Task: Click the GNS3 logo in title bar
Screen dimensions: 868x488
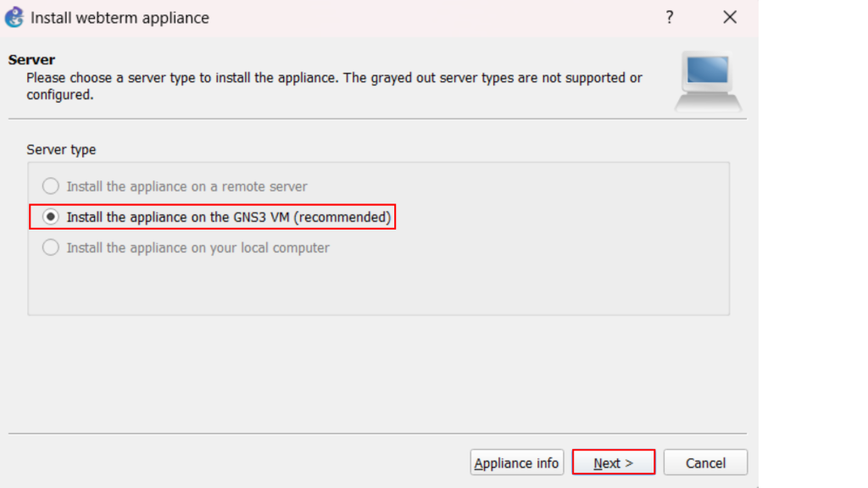Action: point(14,17)
